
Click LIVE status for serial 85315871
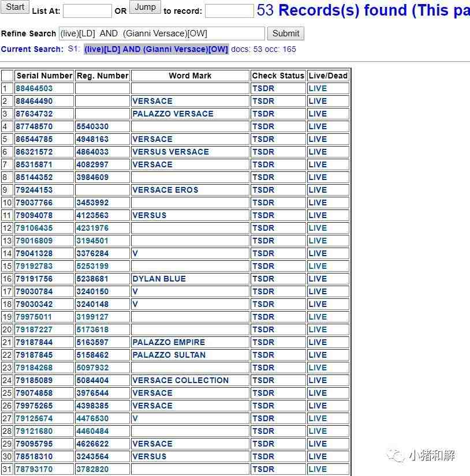tap(318, 164)
